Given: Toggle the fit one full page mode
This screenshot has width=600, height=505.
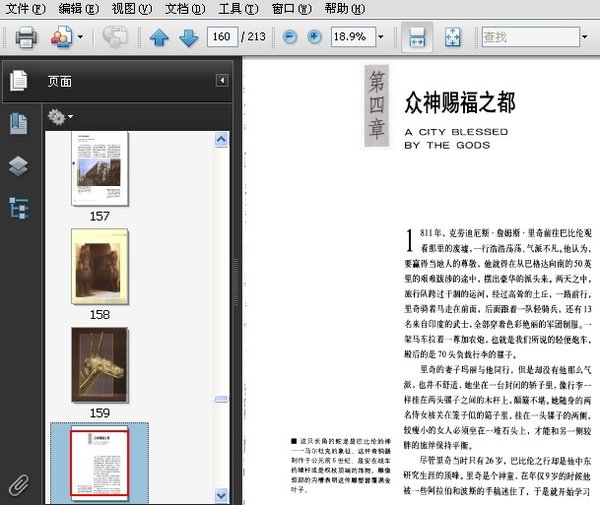Looking at the screenshot, I should pos(451,38).
